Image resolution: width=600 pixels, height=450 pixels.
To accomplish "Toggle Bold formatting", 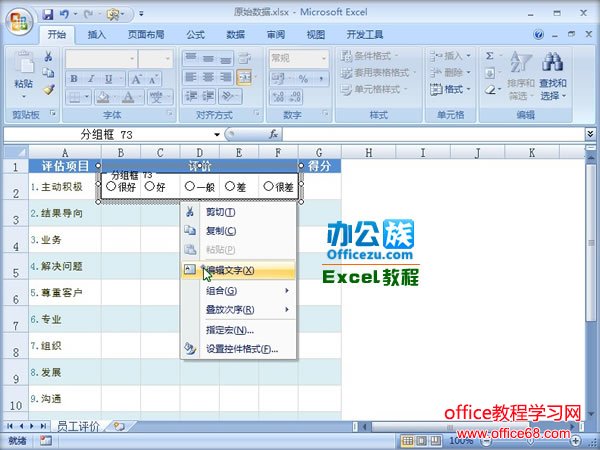I will (73, 79).
